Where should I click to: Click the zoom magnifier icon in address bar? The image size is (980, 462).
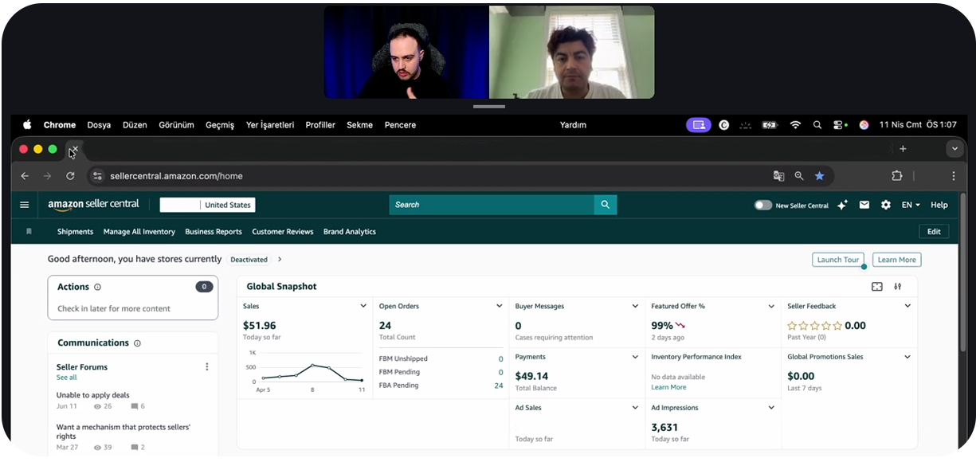coord(799,176)
